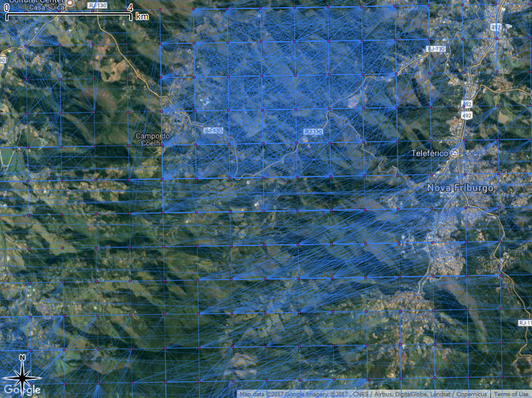The image size is (532, 398).
Task: Click the Google logo on the map
Action: [x=23, y=390]
